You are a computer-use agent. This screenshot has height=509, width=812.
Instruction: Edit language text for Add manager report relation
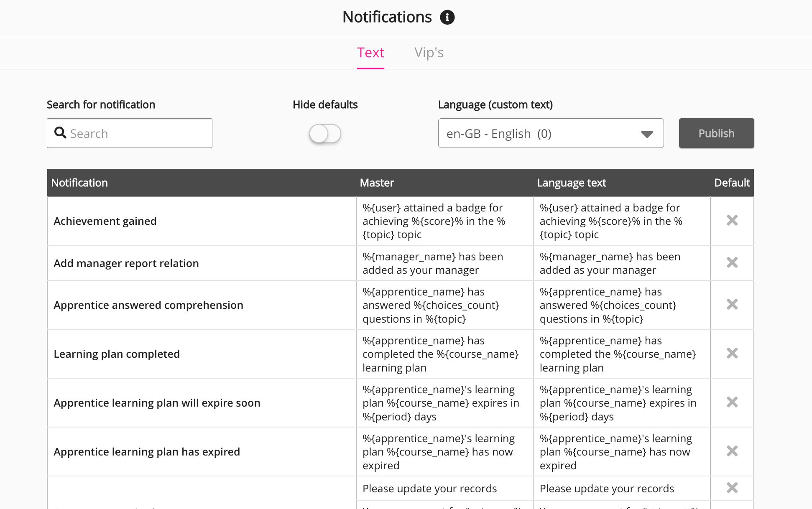pos(621,263)
